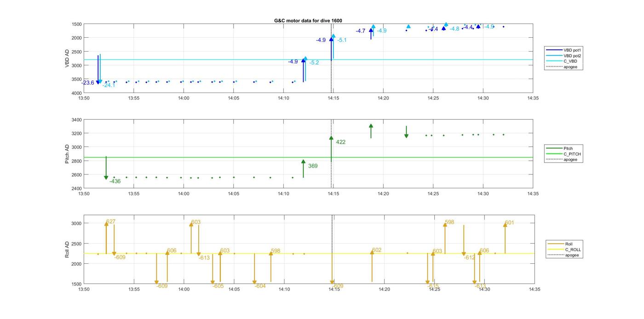The width and height of the screenshot is (644, 319).
Task: Click the "2400" y-axis tick in Pitch plot
Action: tap(76, 189)
